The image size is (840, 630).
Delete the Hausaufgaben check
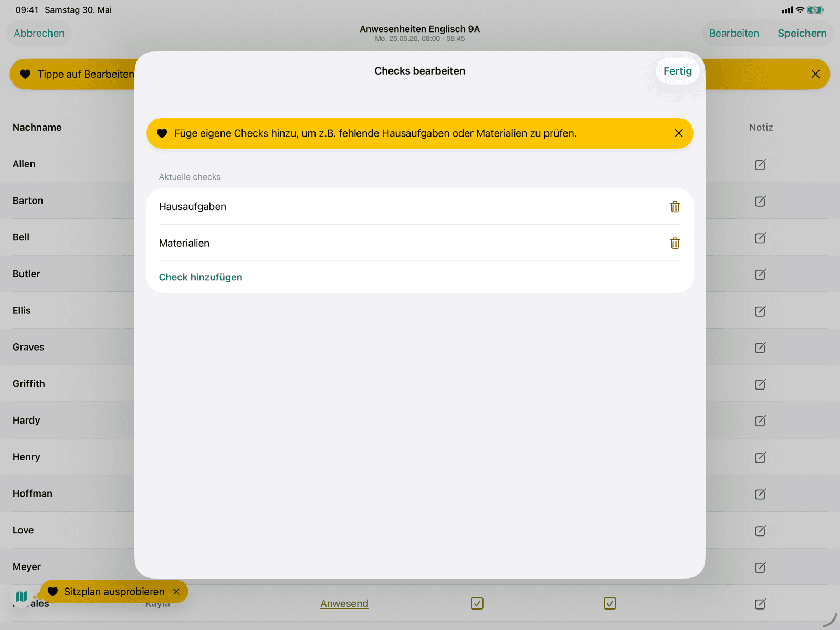tap(675, 207)
